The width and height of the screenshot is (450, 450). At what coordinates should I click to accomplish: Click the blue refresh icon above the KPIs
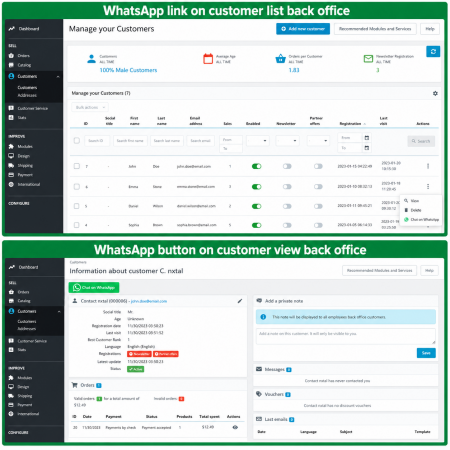[x=433, y=52]
